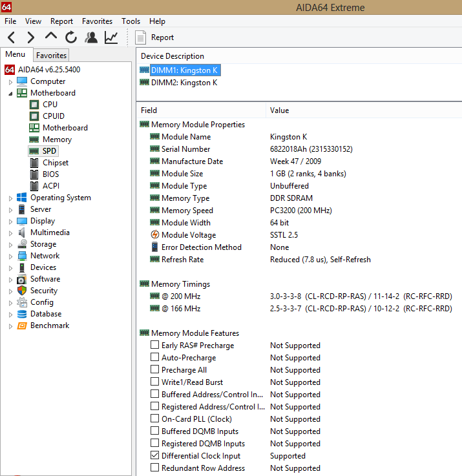
Task: Go back with the left arrow toolbar icon
Action: point(11,37)
